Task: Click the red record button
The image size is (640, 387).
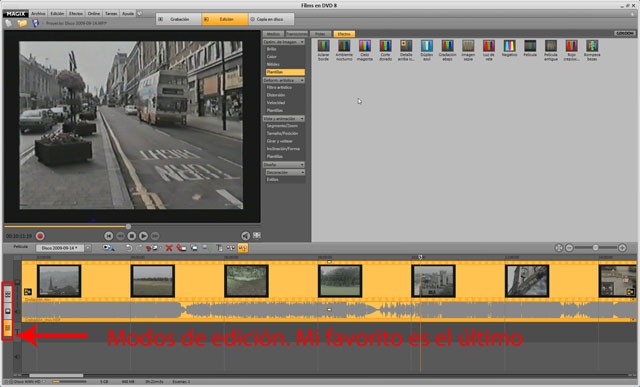Action: coord(40,236)
